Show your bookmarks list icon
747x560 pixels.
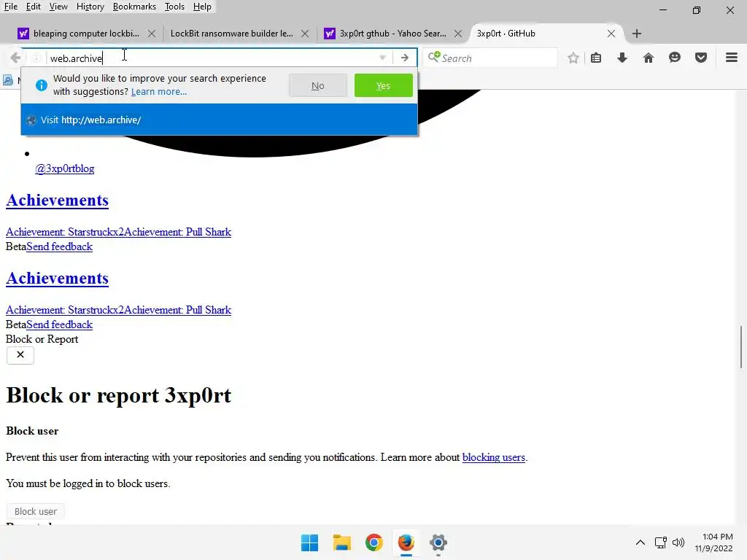(x=596, y=58)
